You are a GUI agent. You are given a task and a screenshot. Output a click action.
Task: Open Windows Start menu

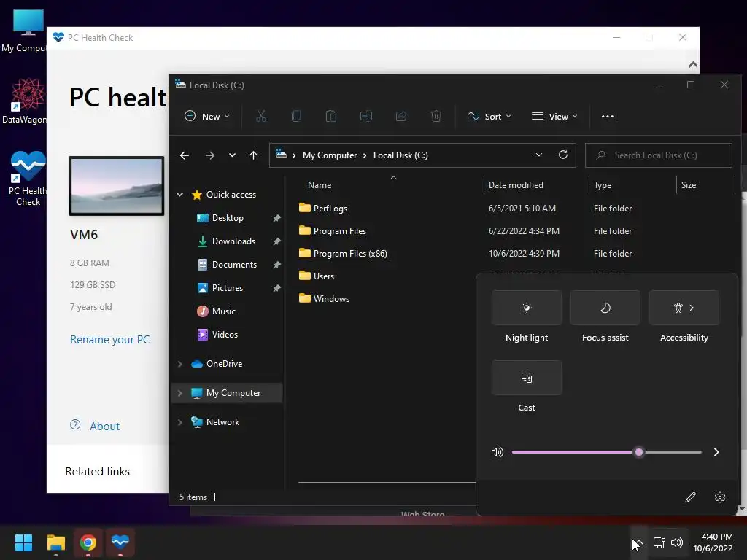(23, 542)
